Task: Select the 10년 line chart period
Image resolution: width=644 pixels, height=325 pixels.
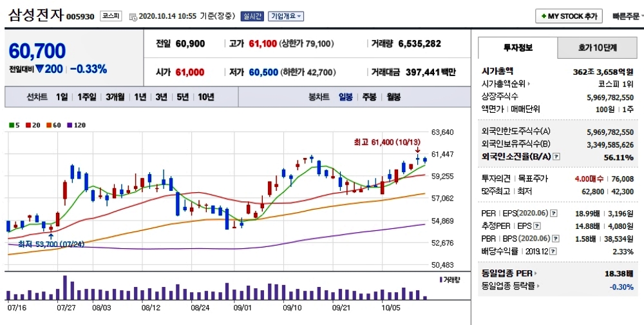Action: pos(206,97)
